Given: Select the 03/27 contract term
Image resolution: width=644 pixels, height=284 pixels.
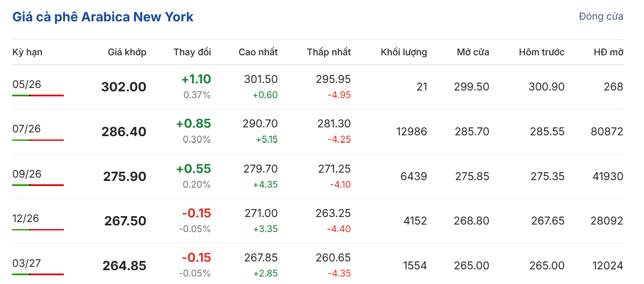Looking at the screenshot, I should click(27, 263).
